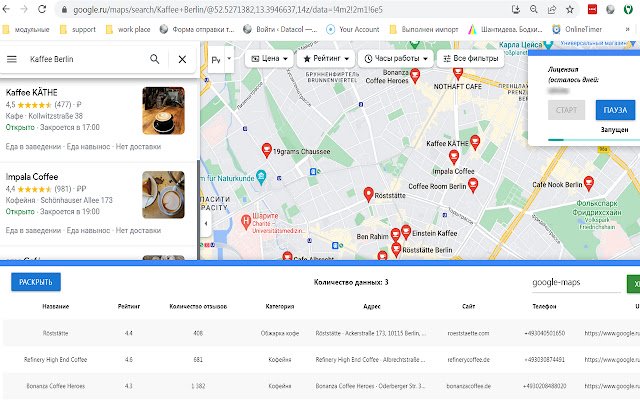The width and height of the screenshot is (640, 400).
Task: Click the Kaffee KÄTHE map pin
Action: (475, 142)
